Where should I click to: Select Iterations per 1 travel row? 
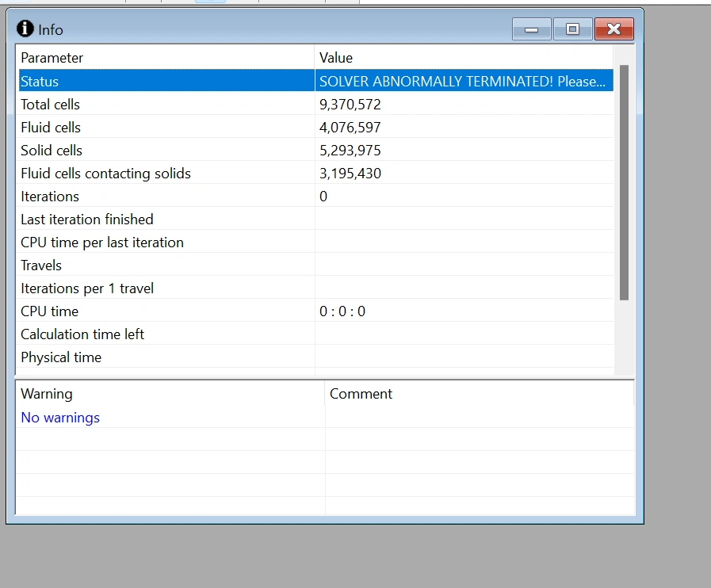[x=316, y=288]
